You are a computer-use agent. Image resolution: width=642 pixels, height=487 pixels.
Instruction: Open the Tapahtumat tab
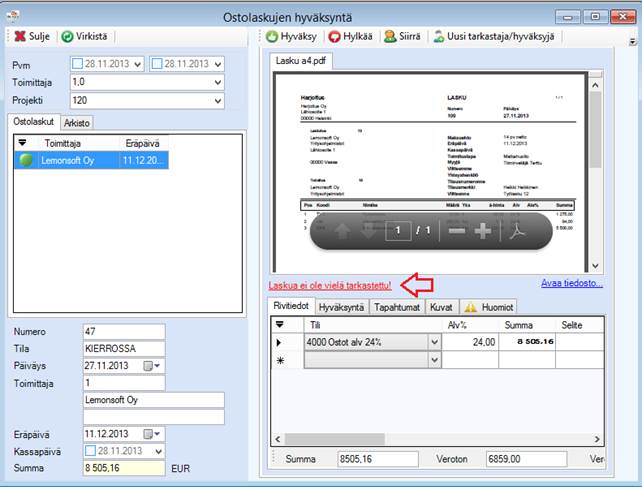[398, 307]
